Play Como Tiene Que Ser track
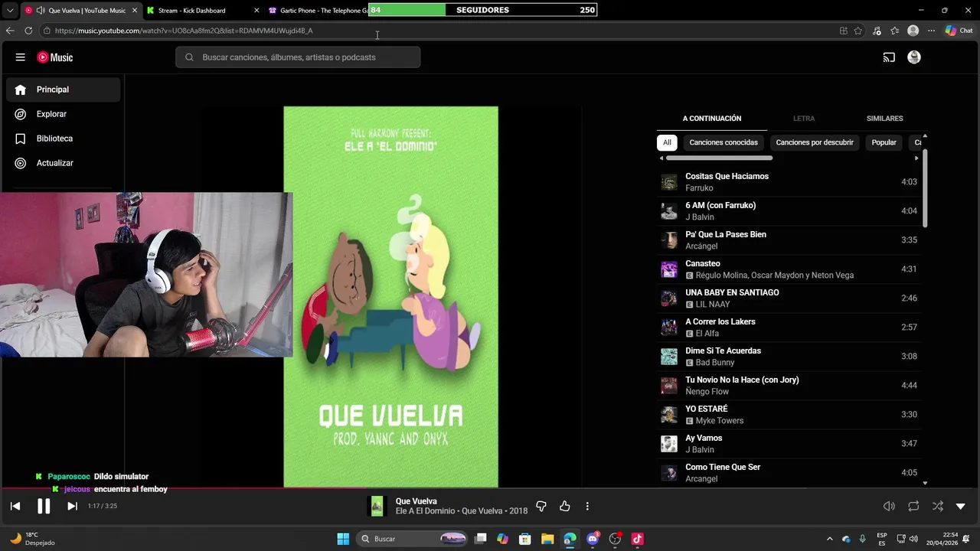980x551 pixels. coord(789,473)
